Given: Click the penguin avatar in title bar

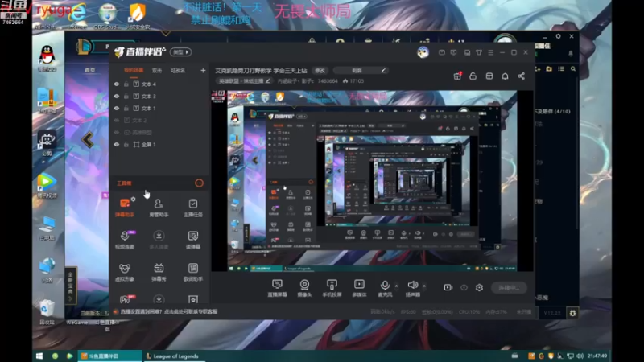Looking at the screenshot, I should [423, 52].
